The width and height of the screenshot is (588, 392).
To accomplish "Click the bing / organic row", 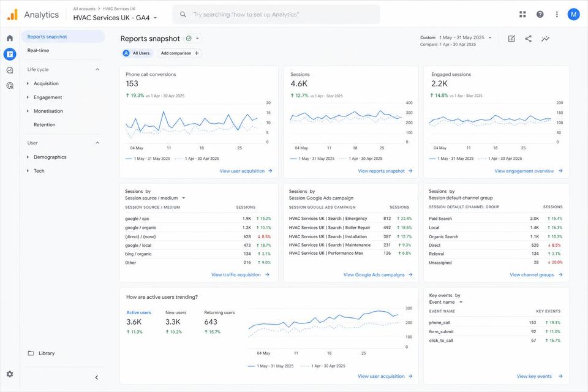I will tap(198, 254).
